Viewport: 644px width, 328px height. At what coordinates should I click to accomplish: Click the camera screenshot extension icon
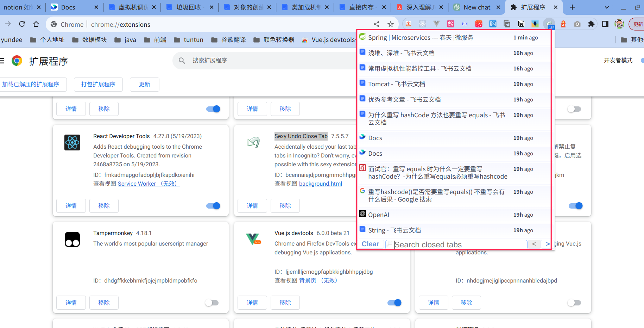coord(577,24)
